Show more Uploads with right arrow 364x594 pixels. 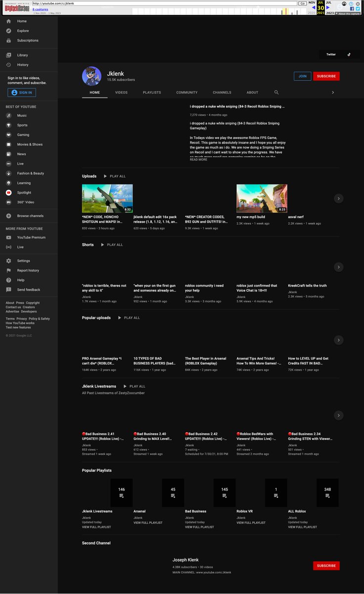point(338,198)
